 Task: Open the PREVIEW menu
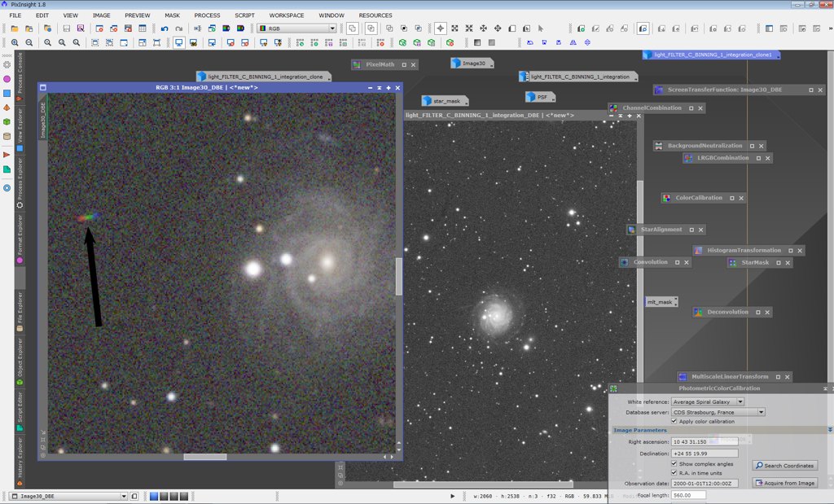tap(137, 15)
